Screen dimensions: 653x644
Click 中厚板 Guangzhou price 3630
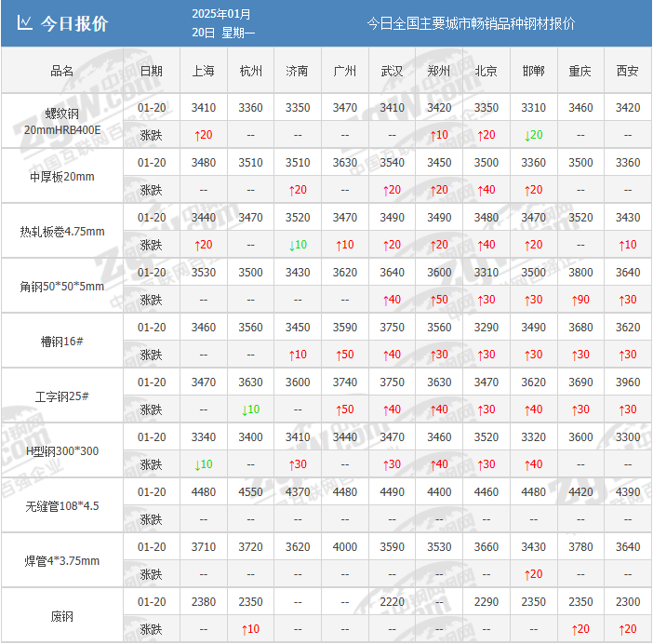345,163
